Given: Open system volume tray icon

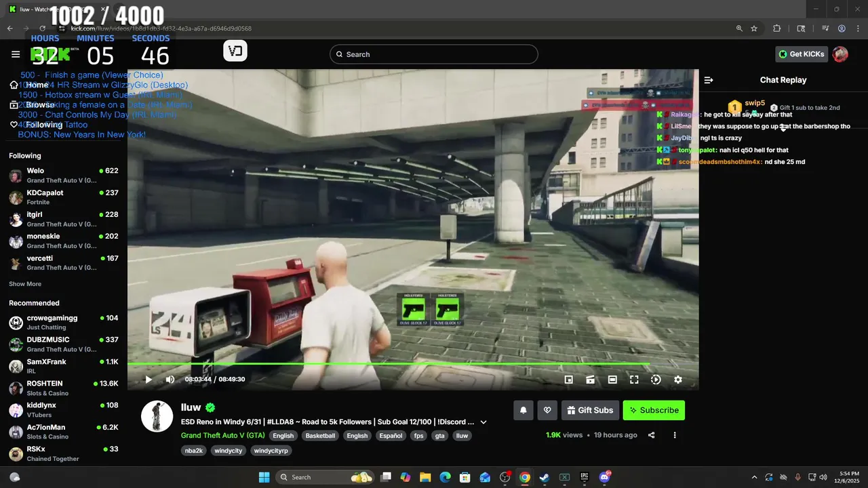Looking at the screenshot, I should [x=823, y=477].
